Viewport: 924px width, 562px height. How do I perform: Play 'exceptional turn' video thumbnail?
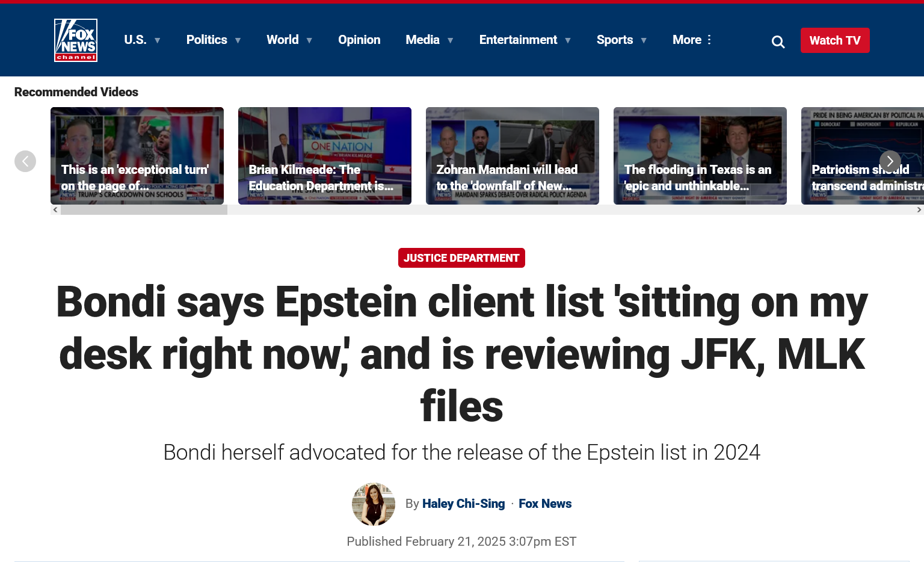[137, 156]
